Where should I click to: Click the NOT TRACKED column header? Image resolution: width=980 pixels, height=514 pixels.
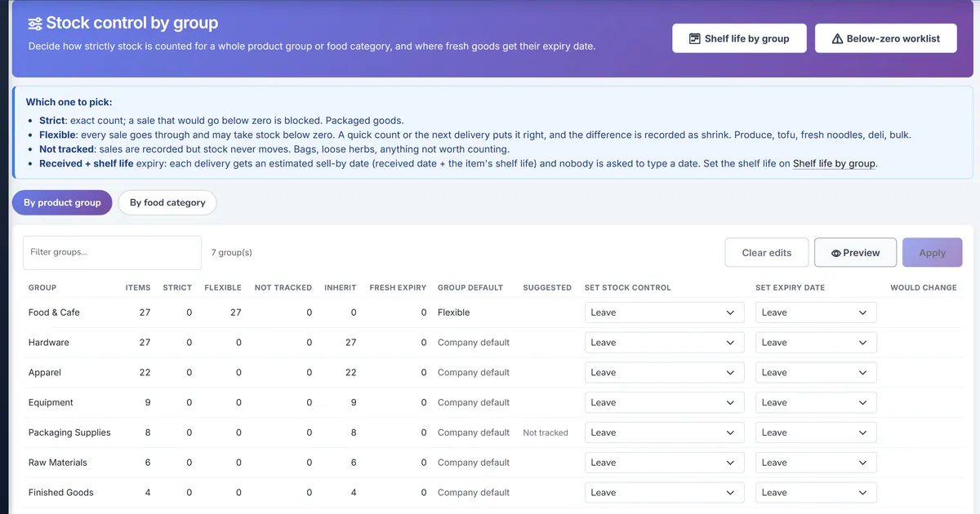[283, 287]
